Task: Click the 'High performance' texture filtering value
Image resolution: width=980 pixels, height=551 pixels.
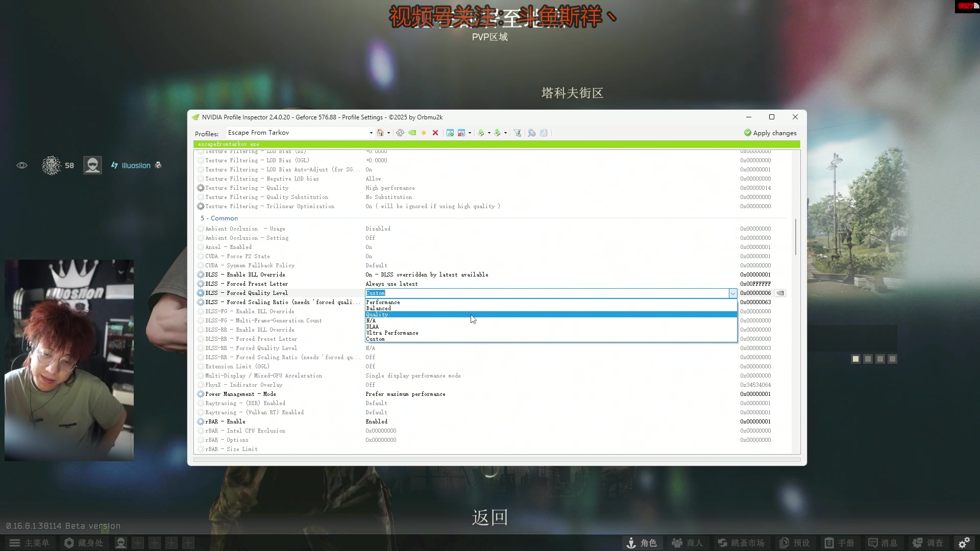Action: pyautogui.click(x=390, y=188)
